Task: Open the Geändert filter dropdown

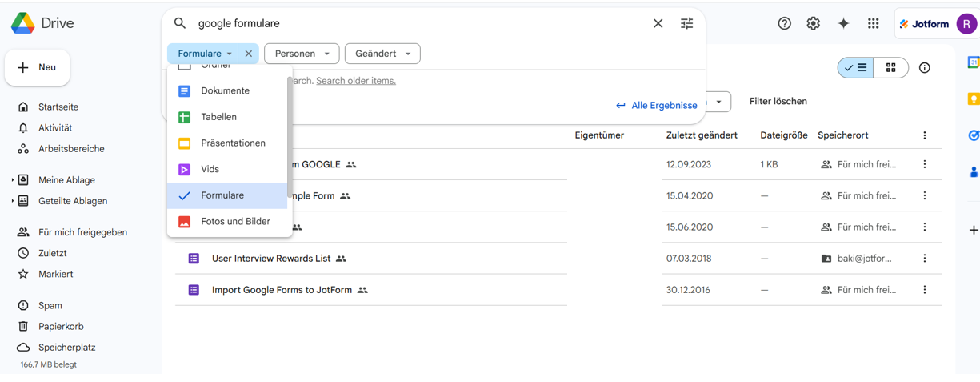Action: tap(382, 54)
